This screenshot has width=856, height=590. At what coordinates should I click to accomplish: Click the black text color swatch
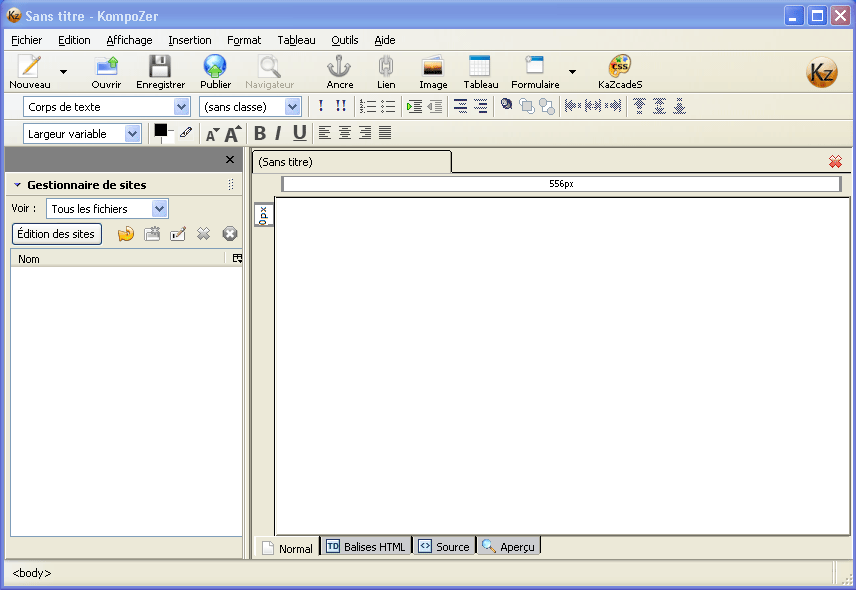pos(160,130)
